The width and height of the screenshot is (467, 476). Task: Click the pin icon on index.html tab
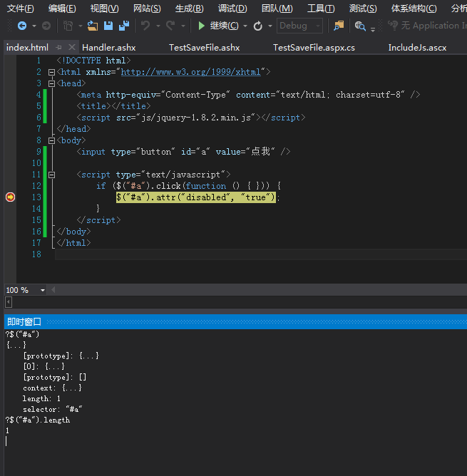(x=58, y=47)
